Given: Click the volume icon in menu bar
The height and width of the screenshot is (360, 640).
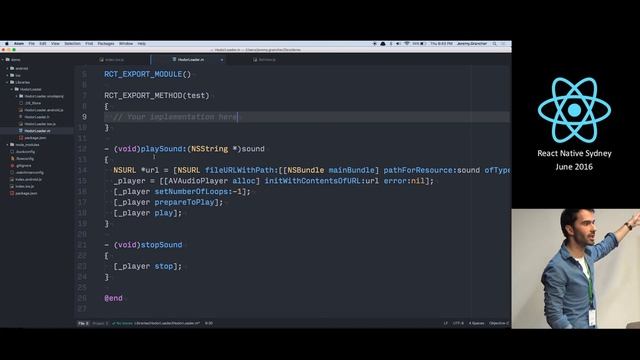Looking at the screenshot, I should pos(398,44).
